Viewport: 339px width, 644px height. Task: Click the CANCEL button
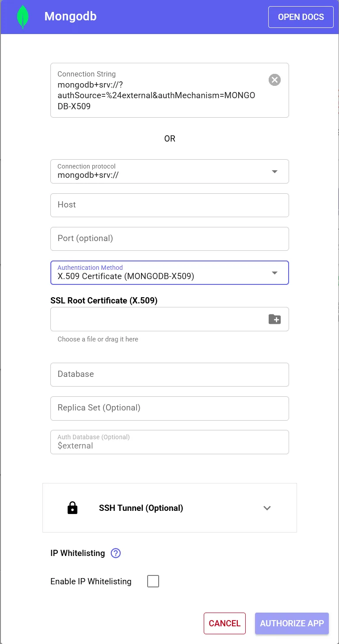(x=225, y=623)
